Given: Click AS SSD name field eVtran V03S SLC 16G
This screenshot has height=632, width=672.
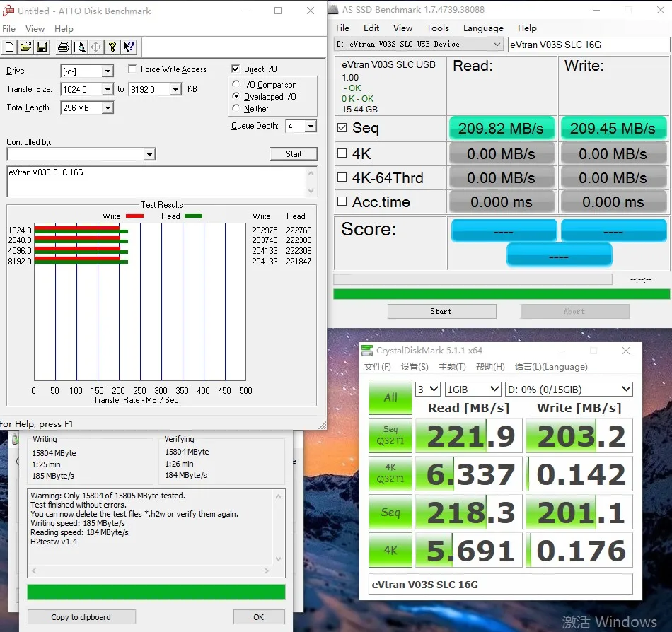Looking at the screenshot, I should click(x=589, y=45).
